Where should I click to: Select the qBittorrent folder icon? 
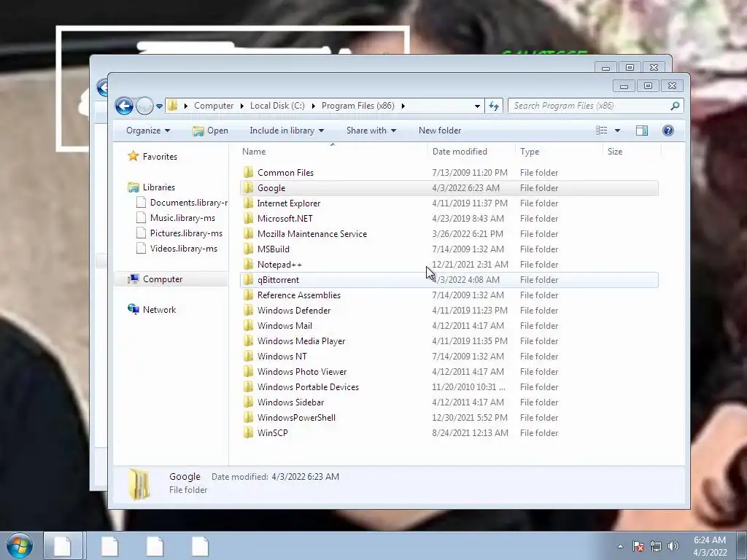(x=248, y=279)
